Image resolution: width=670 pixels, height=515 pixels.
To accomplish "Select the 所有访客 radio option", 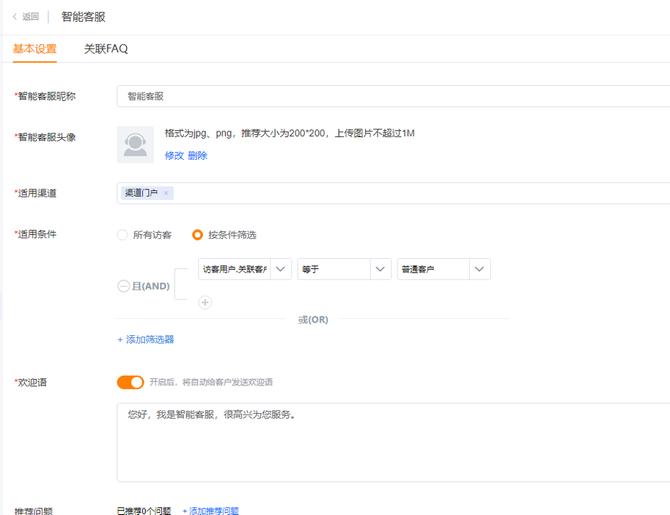I will click(x=123, y=235).
